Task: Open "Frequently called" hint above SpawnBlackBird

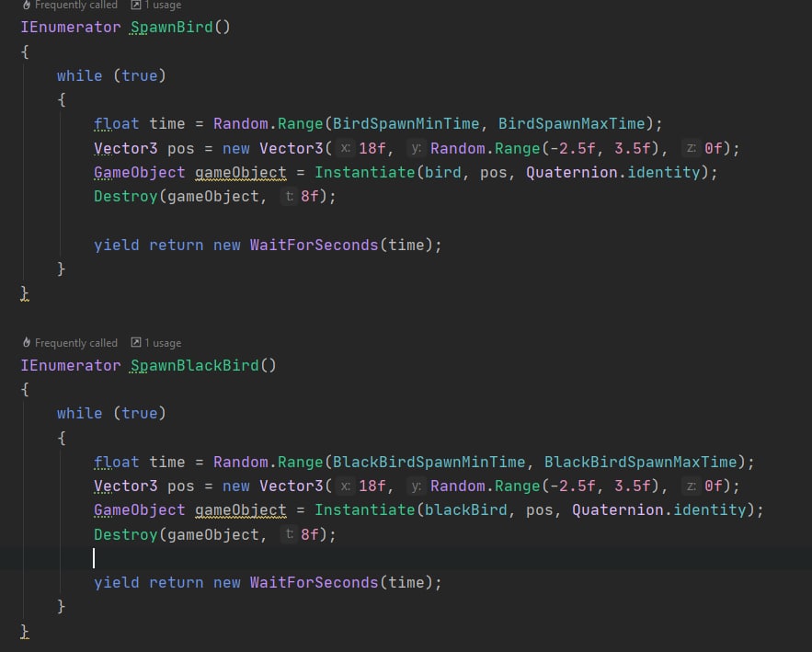Action: coord(76,343)
